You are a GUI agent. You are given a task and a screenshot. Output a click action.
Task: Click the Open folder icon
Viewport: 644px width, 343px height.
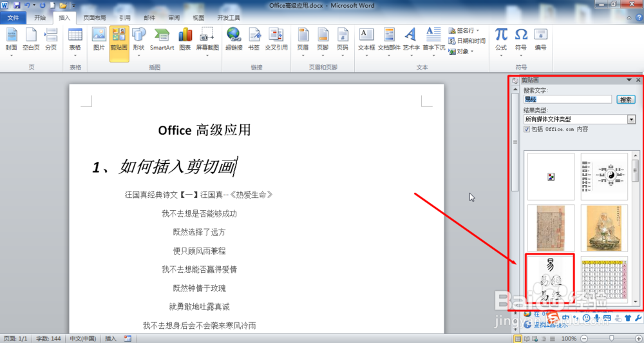[x=63, y=5]
